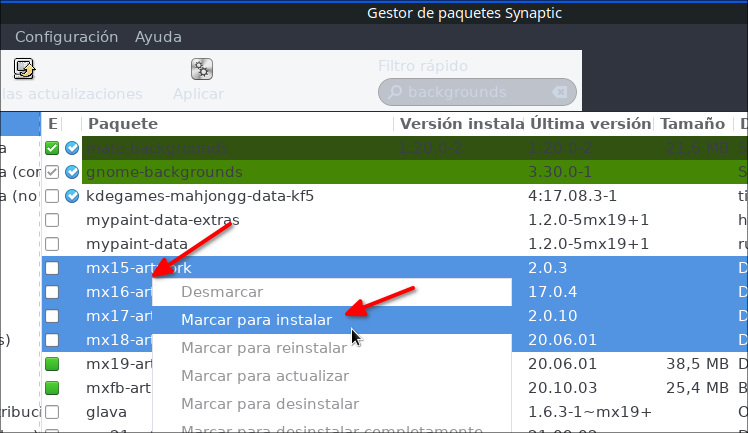Click version 4:17.08.3-1 cell
The image size is (748, 433).
[x=572, y=196]
